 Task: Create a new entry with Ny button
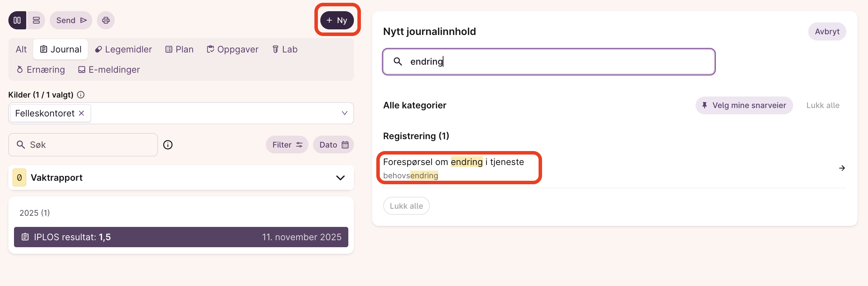point(337,20)
